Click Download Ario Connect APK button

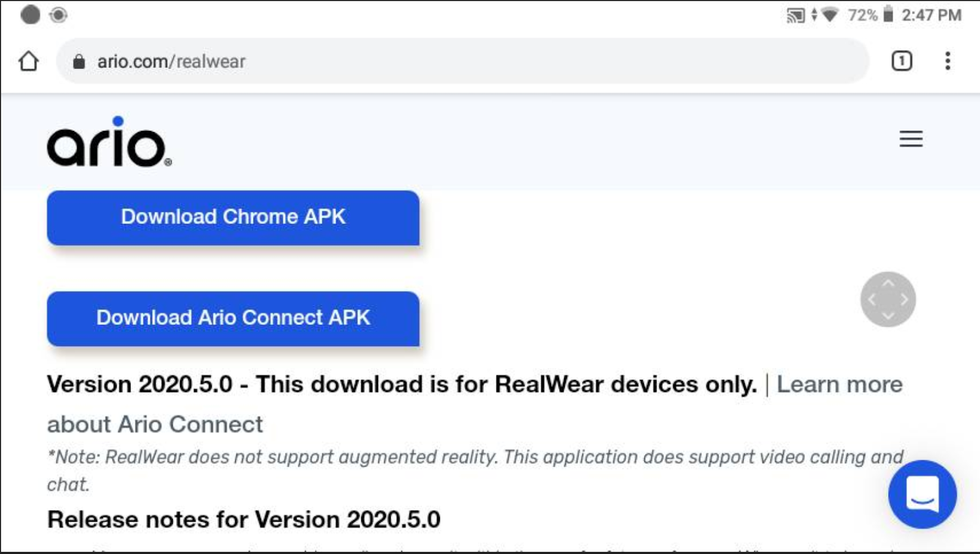233,318
